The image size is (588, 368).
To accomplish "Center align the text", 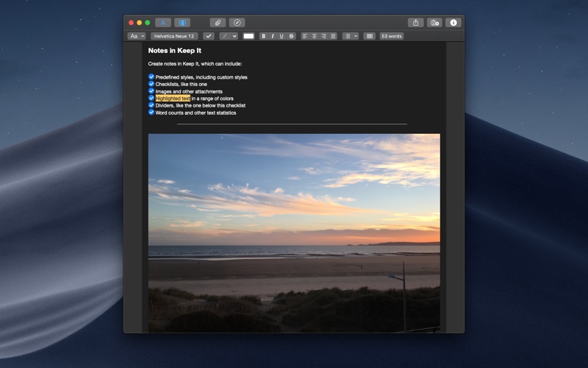I will pyautogui.click(x=315, y=36).
